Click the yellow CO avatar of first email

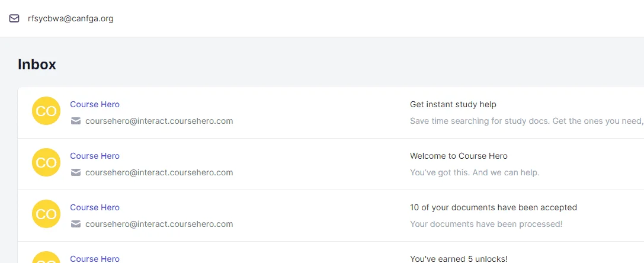coord(46,111)
